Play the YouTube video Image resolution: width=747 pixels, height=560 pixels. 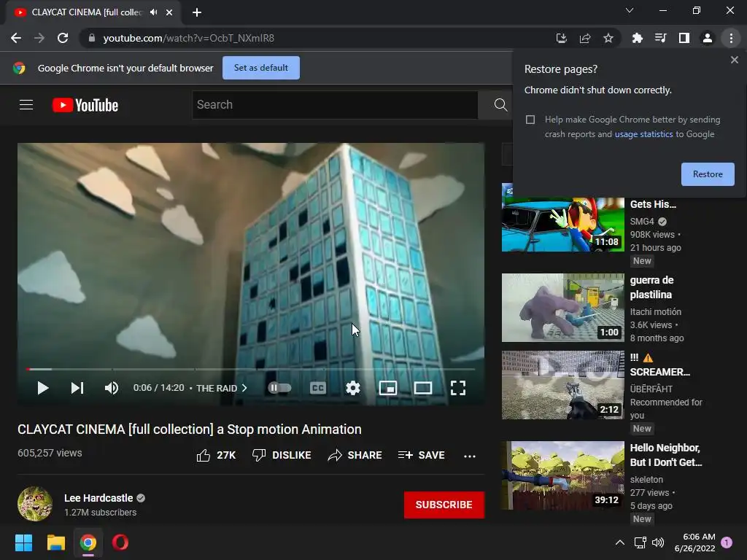click(x=42, y=388)
